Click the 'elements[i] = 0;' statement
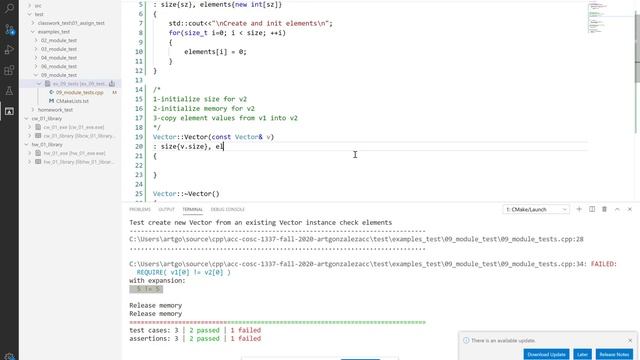The height and width of the screenshot is (360, 640). click(x=215, y=52)
